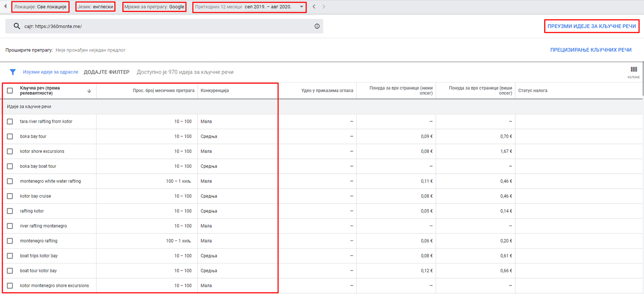Go to previous date period arrow
The image size is (644, 294).
(x=314, y=6)
